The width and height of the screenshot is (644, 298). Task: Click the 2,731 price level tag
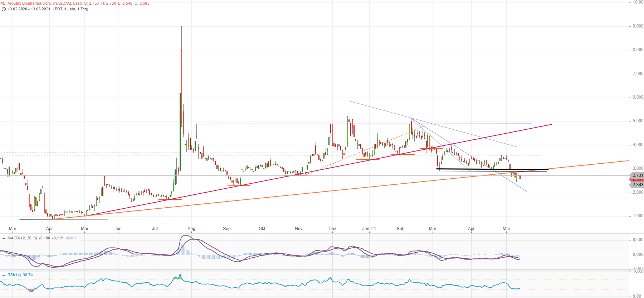pos(637,175)
